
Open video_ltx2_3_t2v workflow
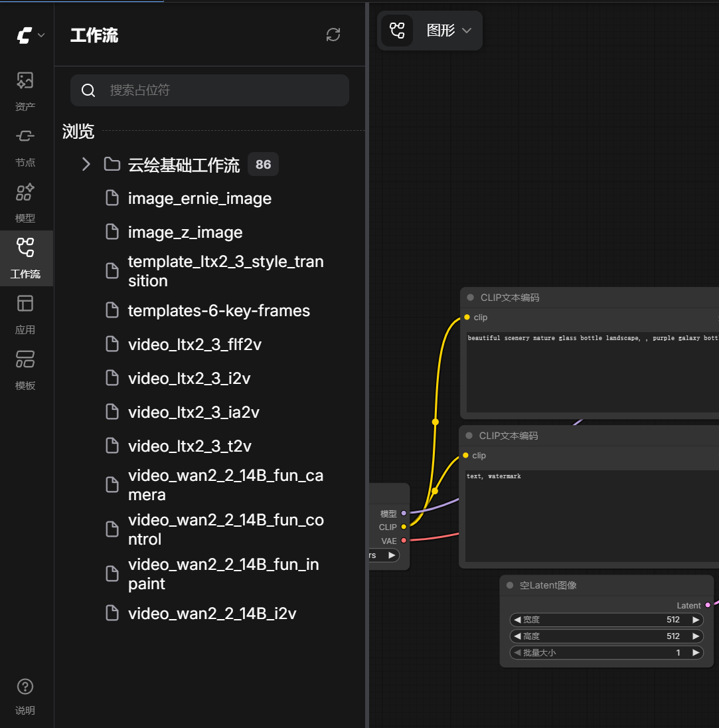[x=189, y=446]
